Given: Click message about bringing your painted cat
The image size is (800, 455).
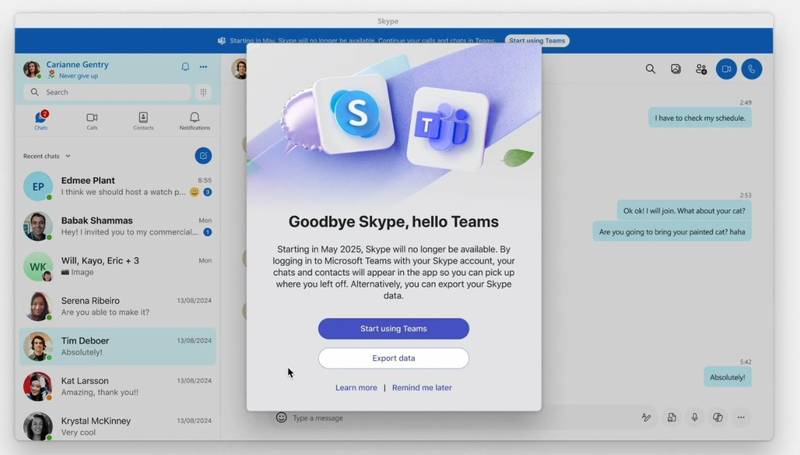Looking at the screenshot, I should pos(672,232).
